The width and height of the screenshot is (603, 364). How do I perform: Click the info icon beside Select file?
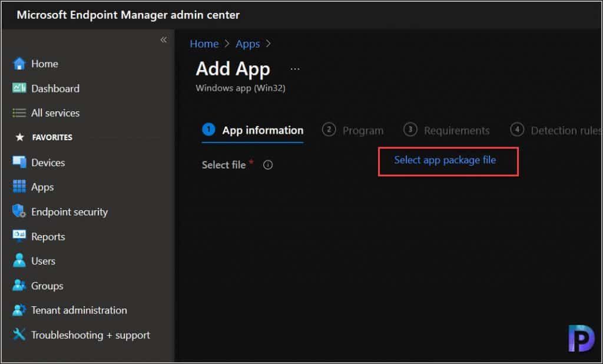point(268,165)
